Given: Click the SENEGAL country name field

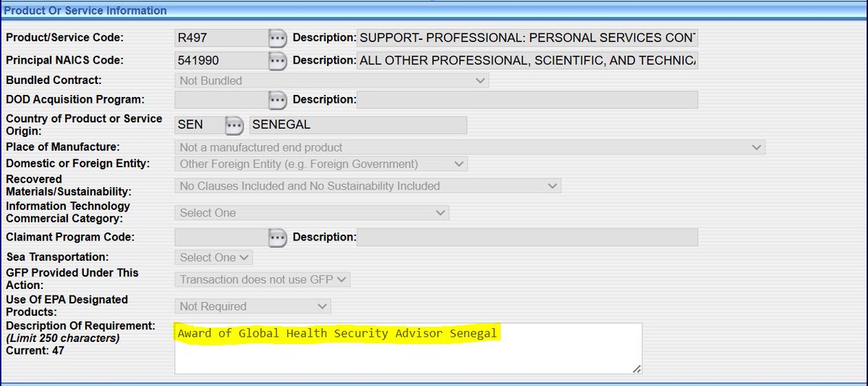Looking at the screenshot, I should tap(357, 125).
